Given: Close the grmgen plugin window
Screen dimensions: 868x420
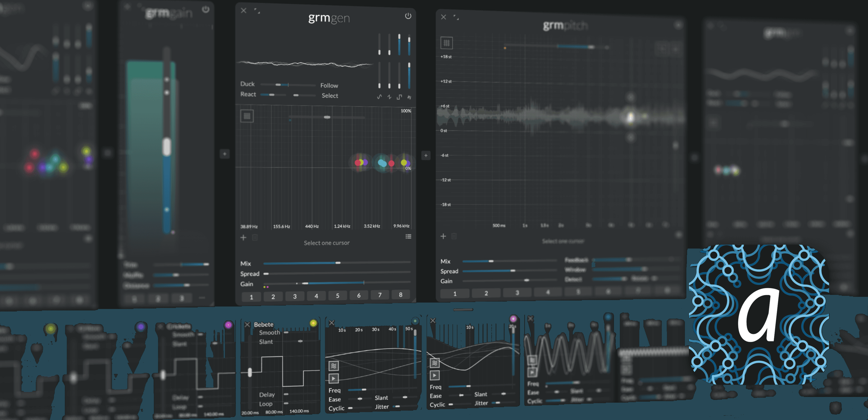Looking at the screenshot, I should (244, 10).
